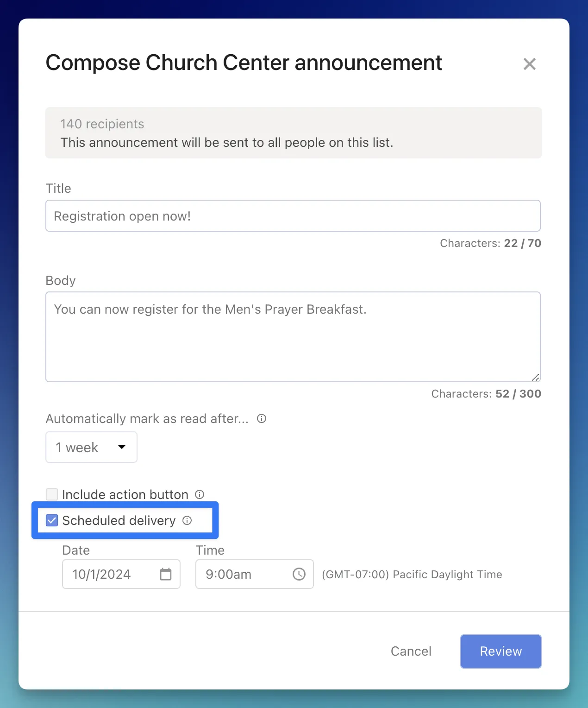588x708 pixels.
Task: Click the Review button
Action: click(500, 651)
